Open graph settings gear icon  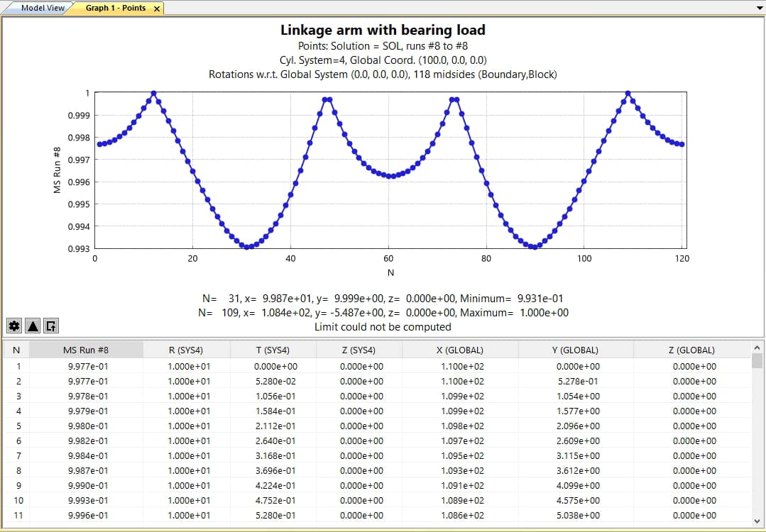pyautogui.click(x=13, y=326)
